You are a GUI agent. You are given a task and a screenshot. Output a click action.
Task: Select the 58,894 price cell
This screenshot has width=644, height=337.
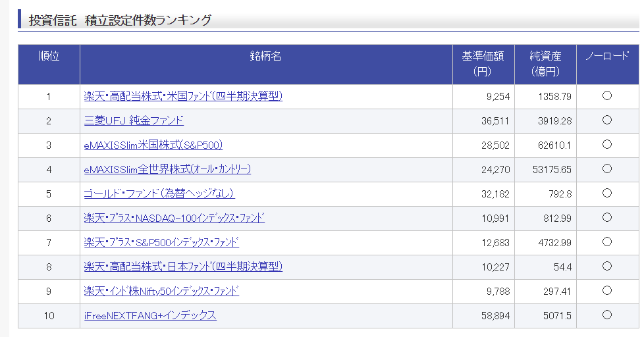483,316
